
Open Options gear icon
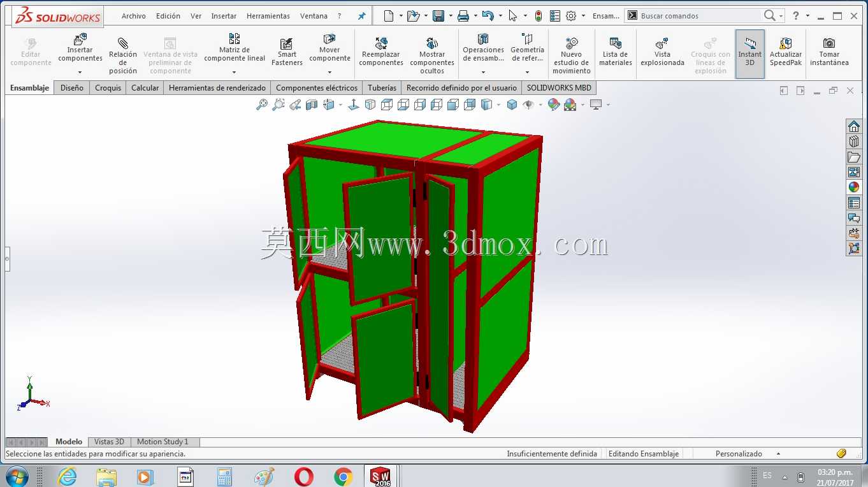[x=571, y=16]
